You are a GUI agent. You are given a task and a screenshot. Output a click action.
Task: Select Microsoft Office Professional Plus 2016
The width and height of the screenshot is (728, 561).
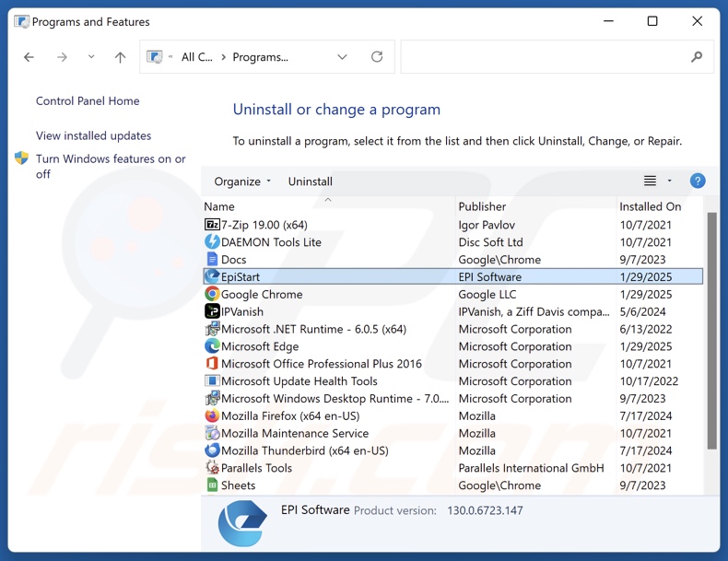pos(322,363)
